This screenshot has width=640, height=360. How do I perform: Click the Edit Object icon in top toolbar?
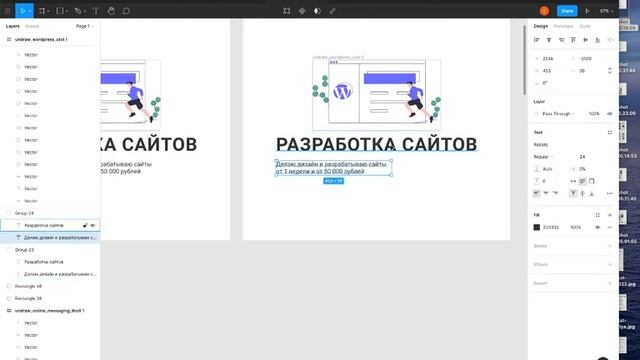tap(287, 11)
